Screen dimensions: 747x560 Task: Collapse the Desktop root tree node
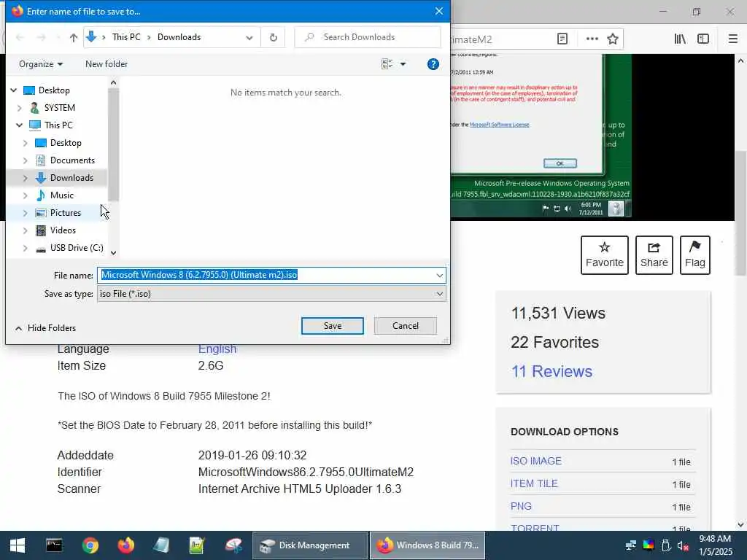click(14, 90)
